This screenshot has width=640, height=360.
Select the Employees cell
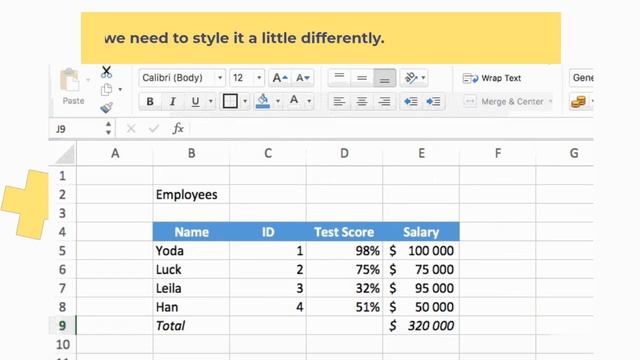(x=191, y=194)
